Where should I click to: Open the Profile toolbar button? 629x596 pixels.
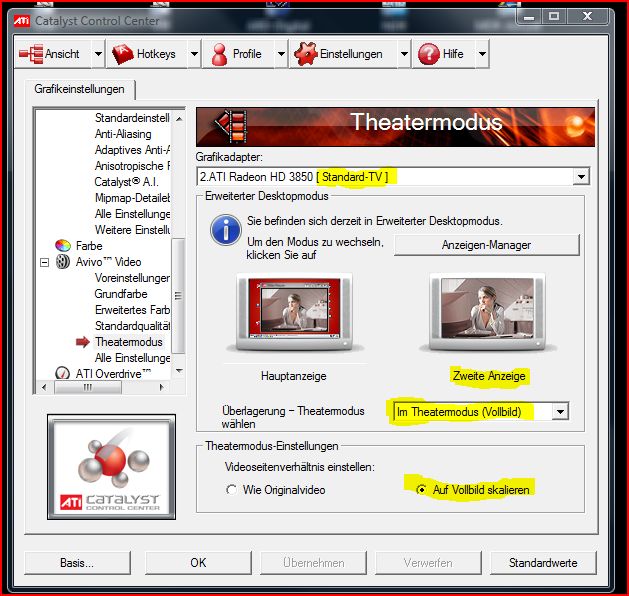(x=239, y=54)
